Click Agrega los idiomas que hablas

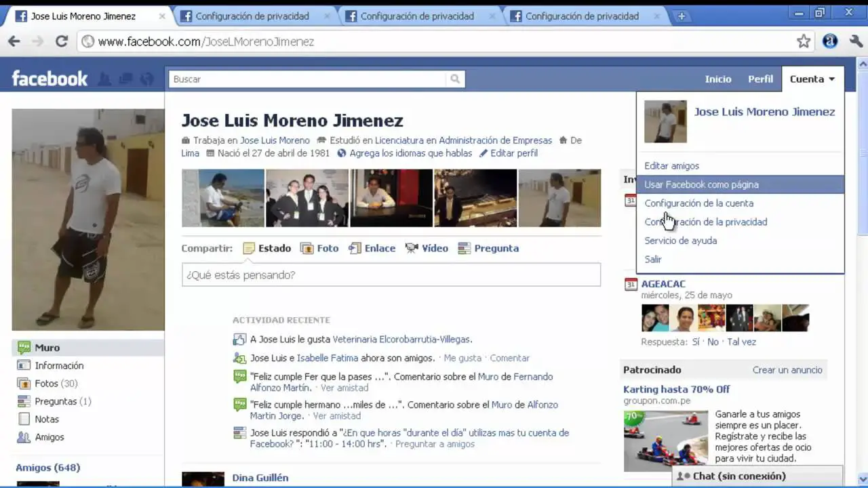click(x=410, y=153)
